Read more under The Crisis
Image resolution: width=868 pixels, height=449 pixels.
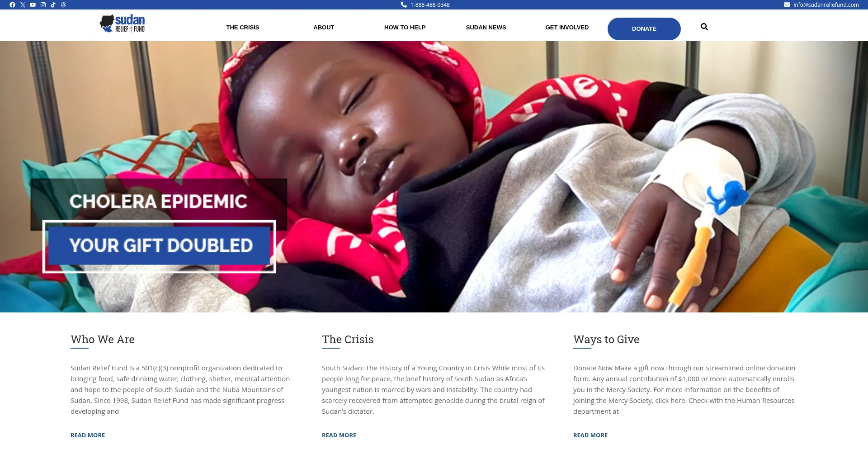click(x=339, y=435)
